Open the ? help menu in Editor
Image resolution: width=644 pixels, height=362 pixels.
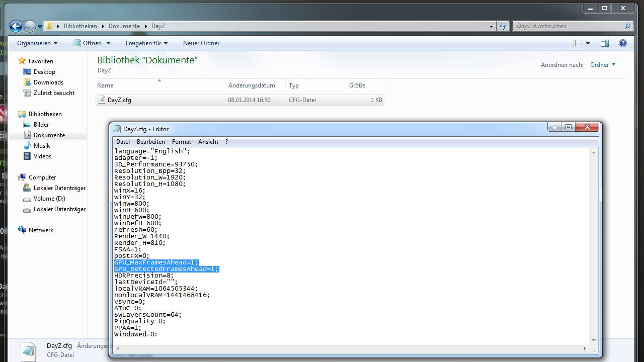tap(226, 142)
